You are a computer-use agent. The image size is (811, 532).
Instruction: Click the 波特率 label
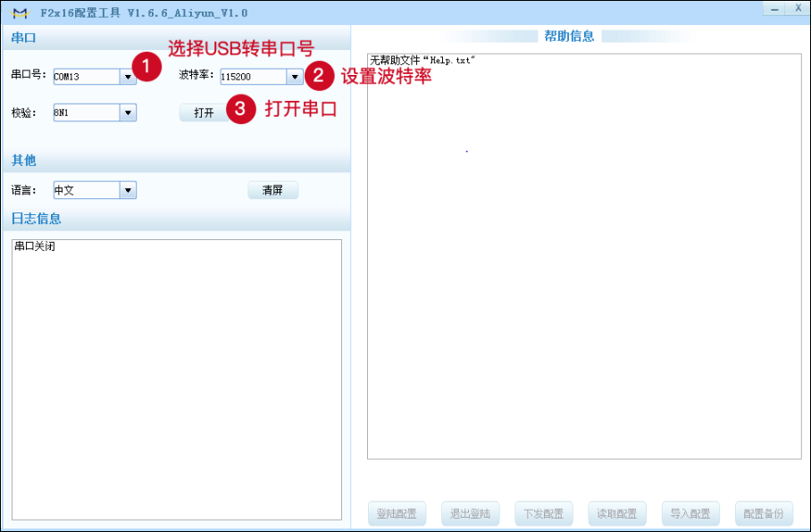tap(196, 74)
